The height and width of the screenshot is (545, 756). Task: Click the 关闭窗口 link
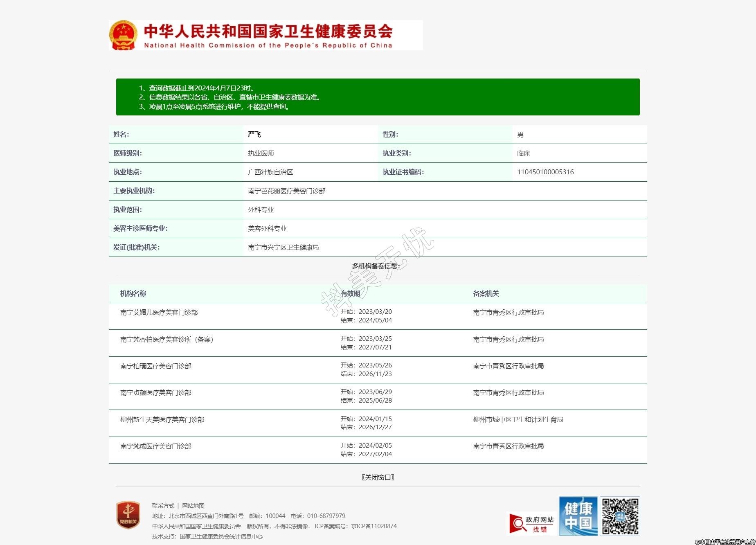click(378, 477)
